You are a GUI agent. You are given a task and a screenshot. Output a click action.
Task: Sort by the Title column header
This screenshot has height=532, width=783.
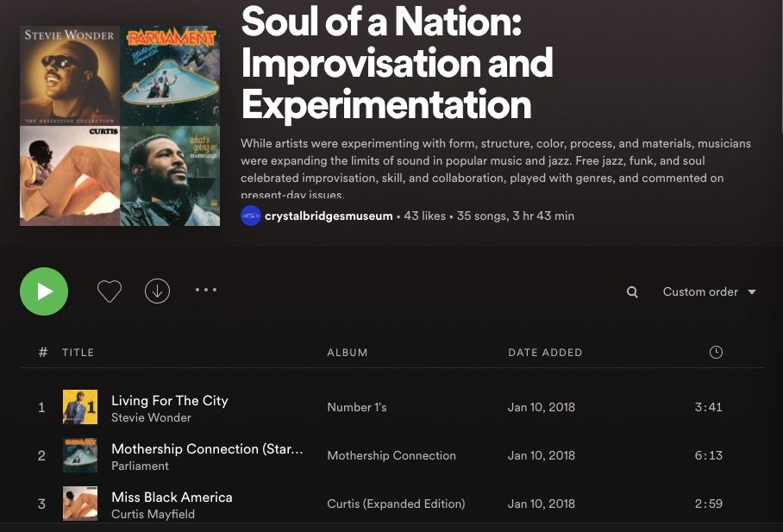78,352
